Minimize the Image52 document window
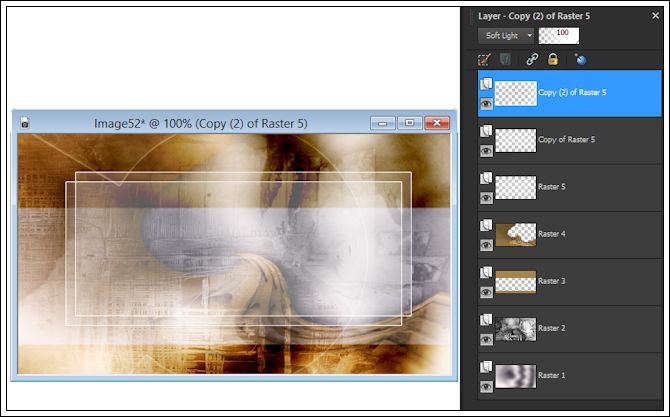This screenshot has width=670, height=417. [x=382, y=123]
